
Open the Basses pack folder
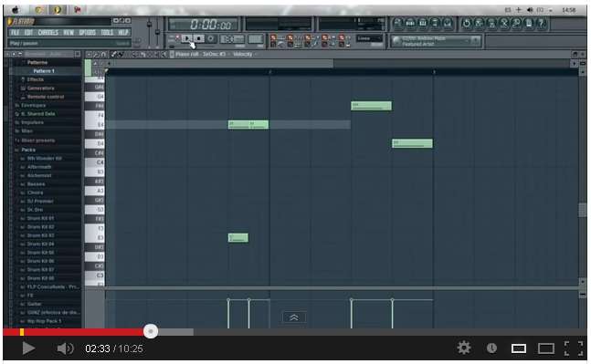[x=36, y=184]
